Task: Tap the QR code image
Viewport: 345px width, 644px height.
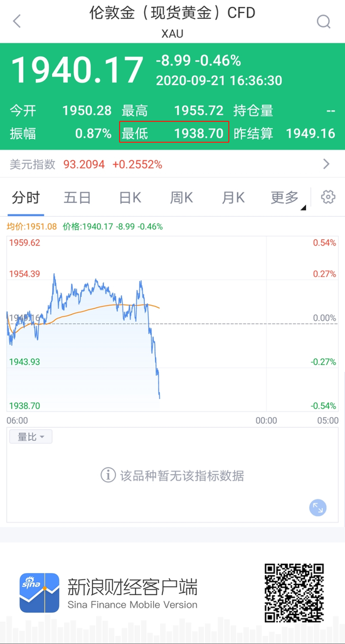Action: click(x=294, y=593)
